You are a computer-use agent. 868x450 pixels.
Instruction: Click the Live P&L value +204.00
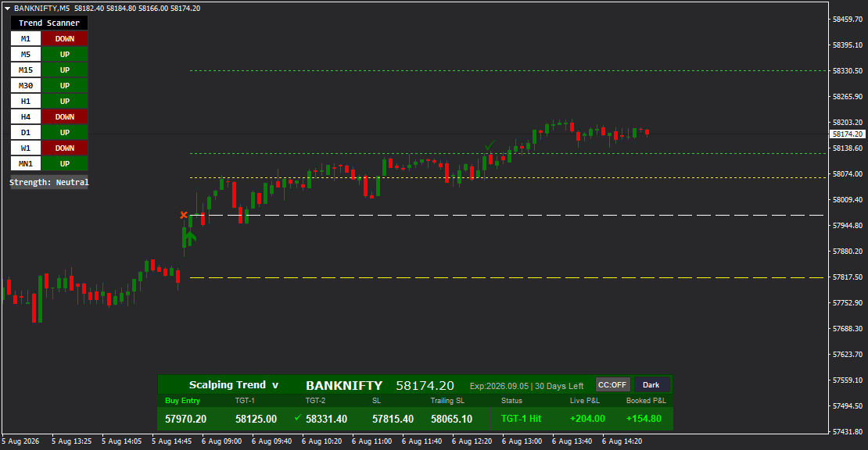tap(587, 419)
